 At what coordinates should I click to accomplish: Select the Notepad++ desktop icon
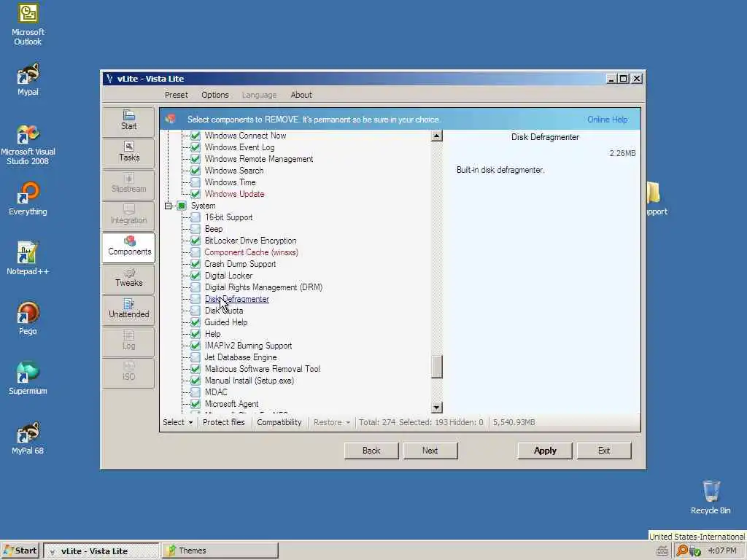coord(28,259)
